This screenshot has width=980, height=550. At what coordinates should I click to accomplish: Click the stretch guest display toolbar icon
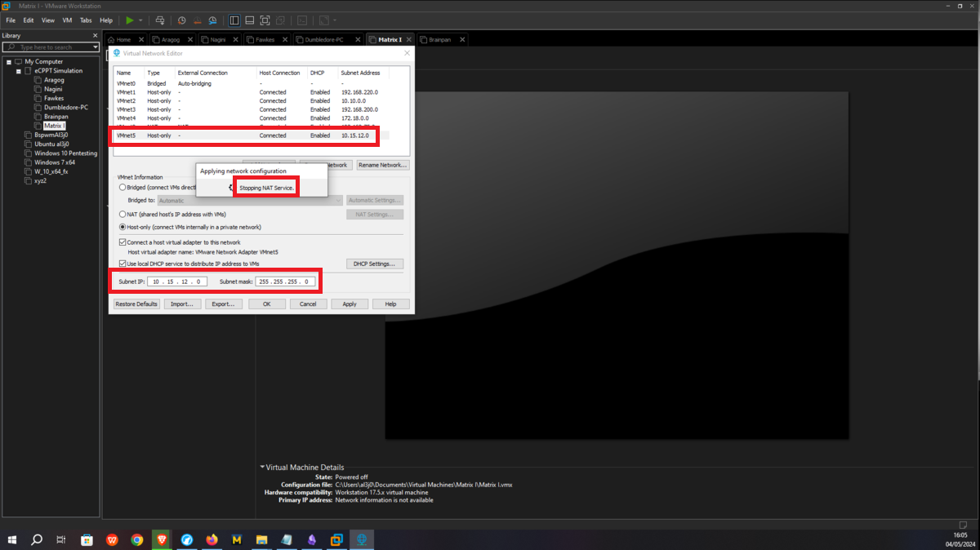tap(324, 20)
